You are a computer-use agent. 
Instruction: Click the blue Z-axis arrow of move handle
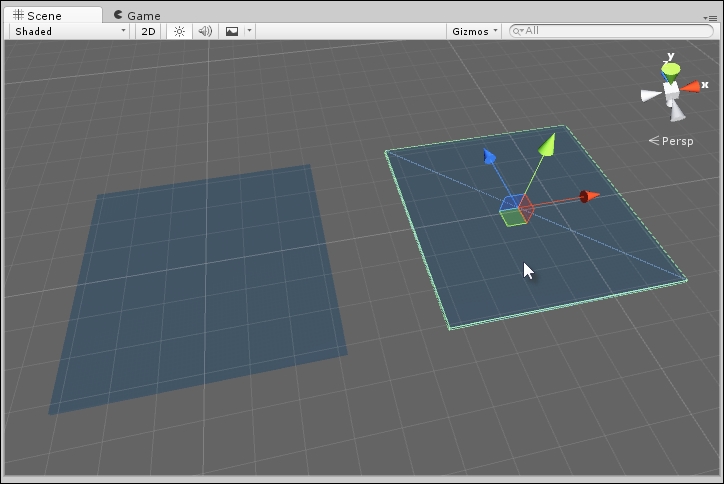click(x=489, y=157)
